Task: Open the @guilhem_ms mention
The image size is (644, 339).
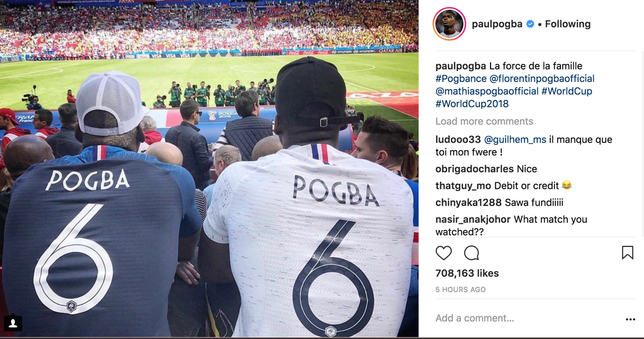Action: (515, 140)
